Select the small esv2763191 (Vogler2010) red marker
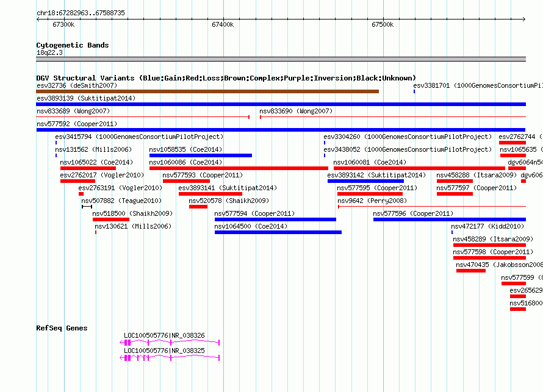Screen dimensions: 543x392 coord(81,194)
